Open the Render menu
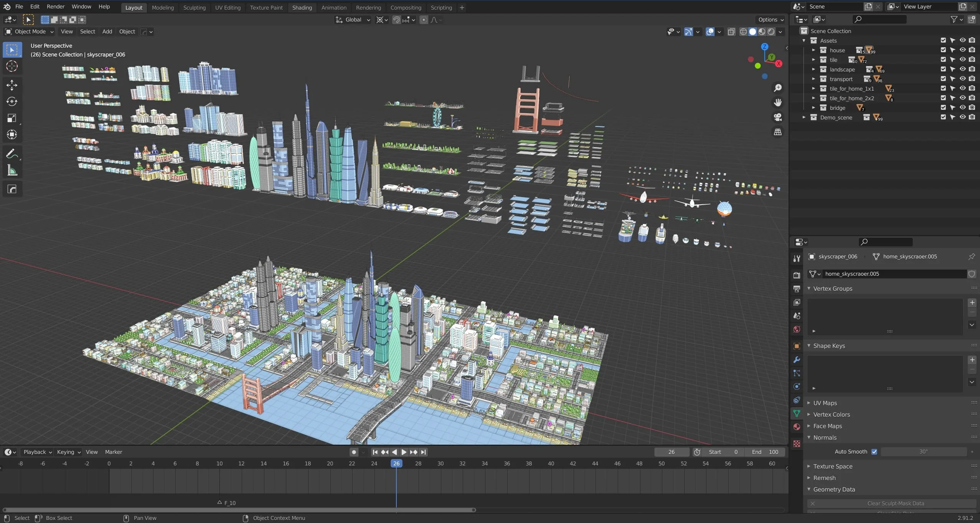 [56, 7]
